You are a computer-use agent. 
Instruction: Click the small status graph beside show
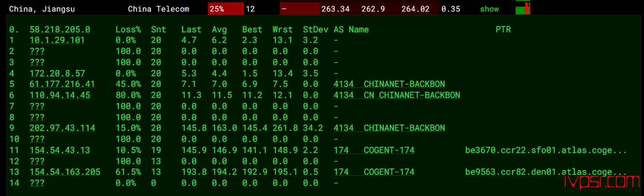click(x=523, y=8)
